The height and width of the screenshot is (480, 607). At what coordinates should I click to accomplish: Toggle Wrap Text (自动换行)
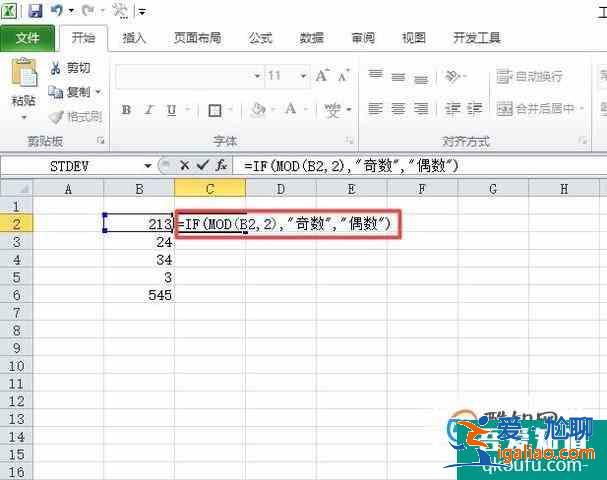[x=530, y=76]
